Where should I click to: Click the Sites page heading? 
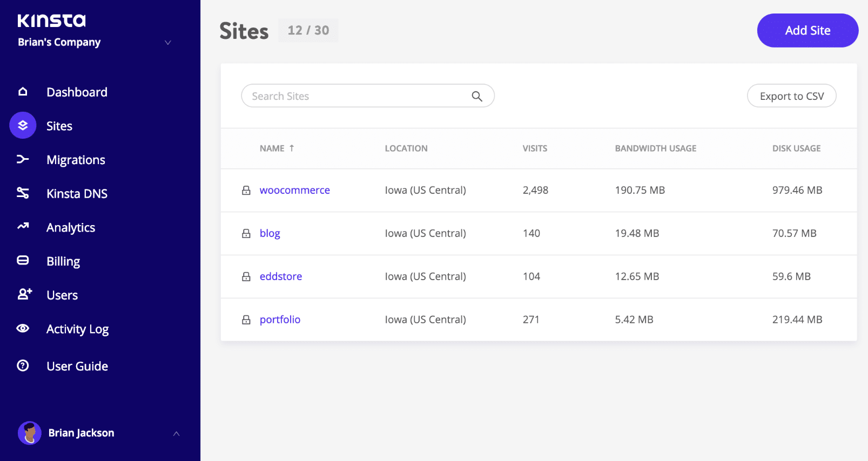[244, 31]
